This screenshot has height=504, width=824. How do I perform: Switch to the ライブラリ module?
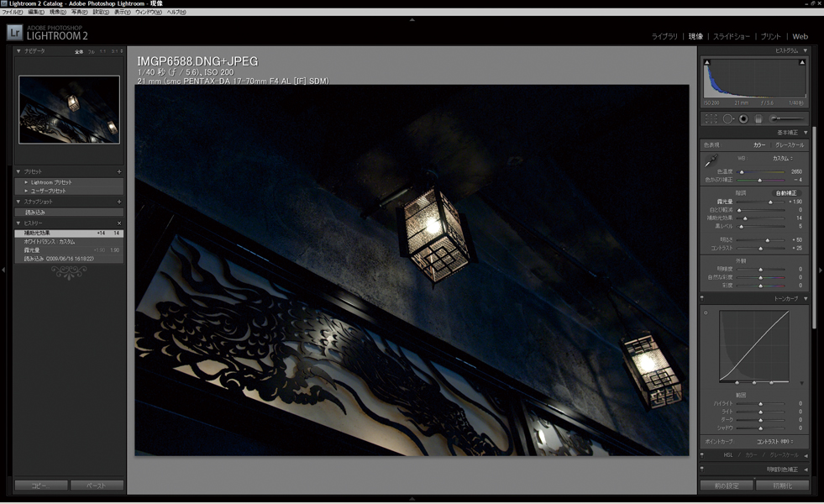click(x=664, y=36)
